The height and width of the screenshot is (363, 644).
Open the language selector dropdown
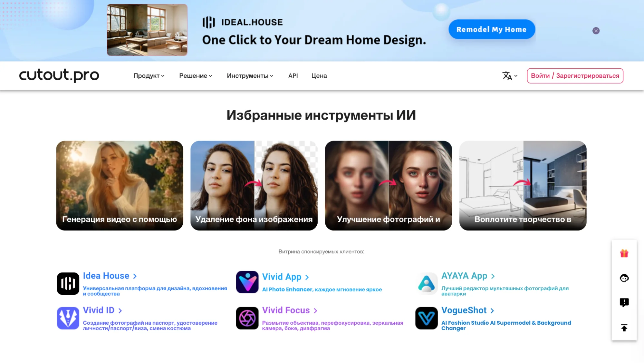(x=510, y=76)
